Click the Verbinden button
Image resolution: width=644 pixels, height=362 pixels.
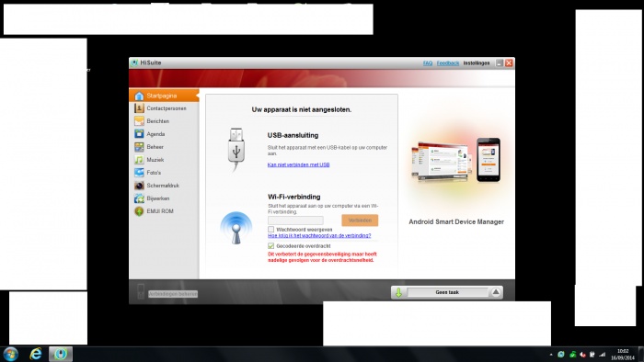pos(360,221)
